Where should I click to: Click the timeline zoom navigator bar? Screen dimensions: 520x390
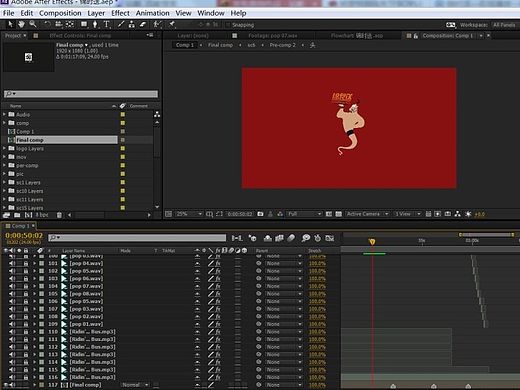point(487,235)
